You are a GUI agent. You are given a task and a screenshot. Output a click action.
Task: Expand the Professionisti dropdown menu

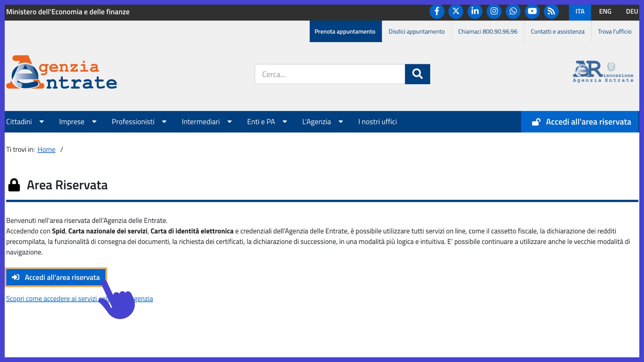pos(139,122)
